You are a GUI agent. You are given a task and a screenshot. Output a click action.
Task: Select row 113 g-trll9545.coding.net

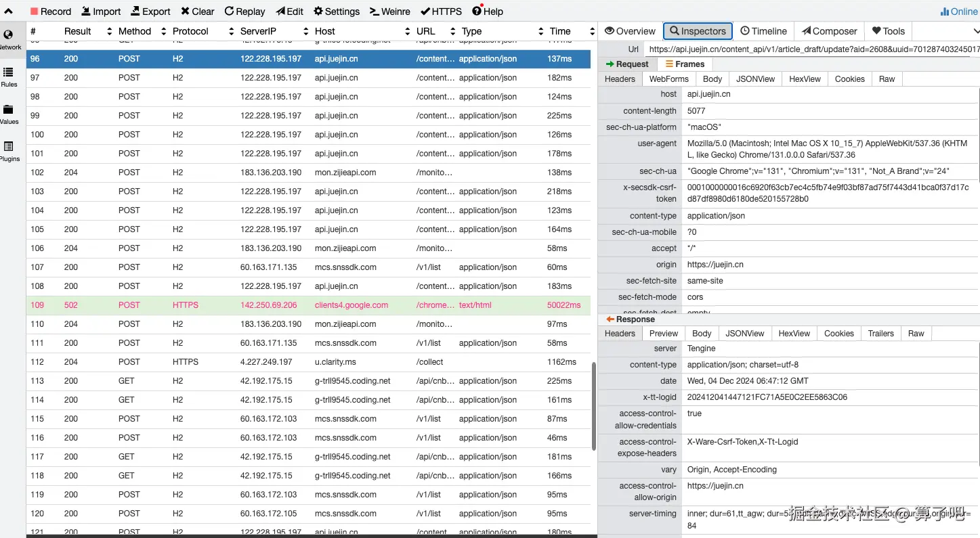tap(308, 381)
